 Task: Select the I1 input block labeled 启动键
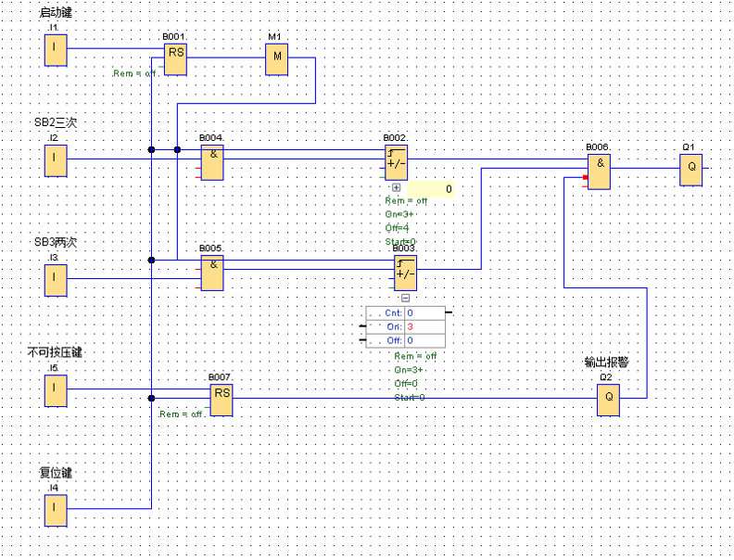click(56, 50)
